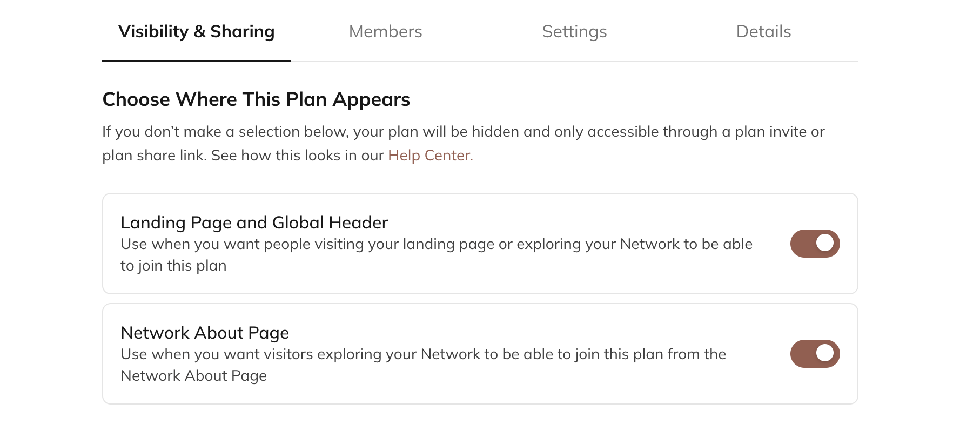The image size is (980, 431).
Task: Click the 'Choose Where This Plan Appears' heading
Action: (256, 99)
